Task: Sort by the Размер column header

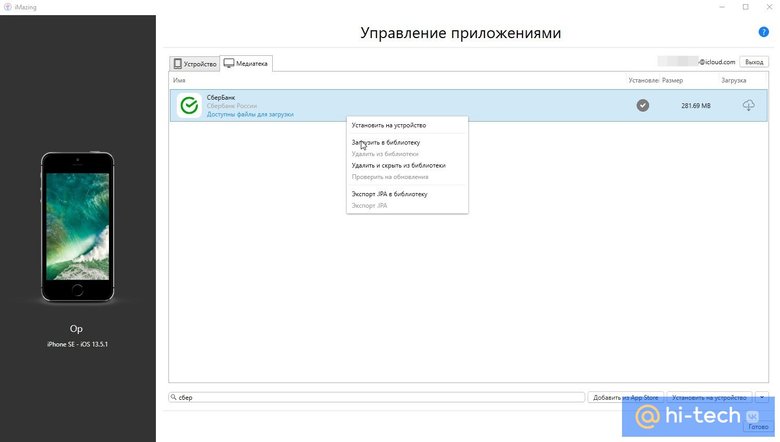Action: pyautogui.click(x=672, y=80)
